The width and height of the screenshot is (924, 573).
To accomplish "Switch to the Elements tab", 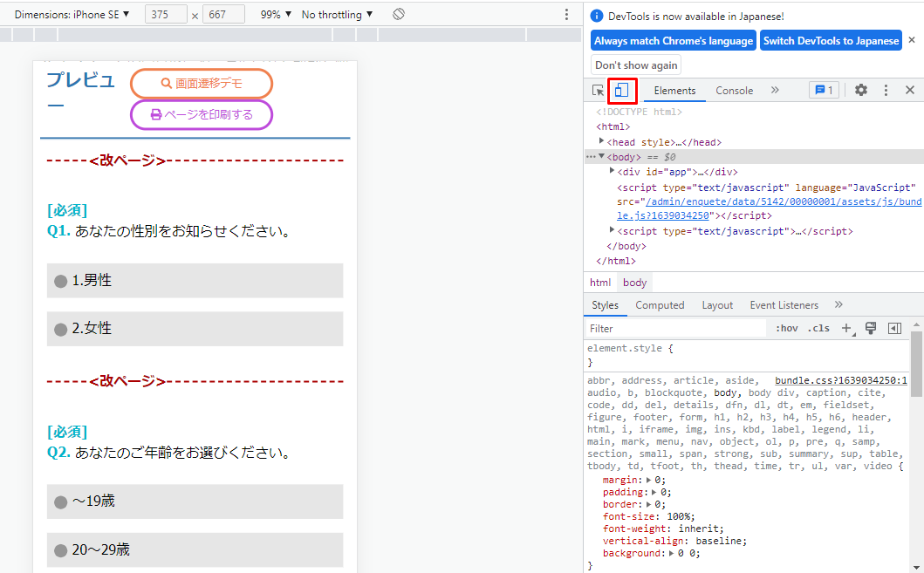I will [674, 90].
